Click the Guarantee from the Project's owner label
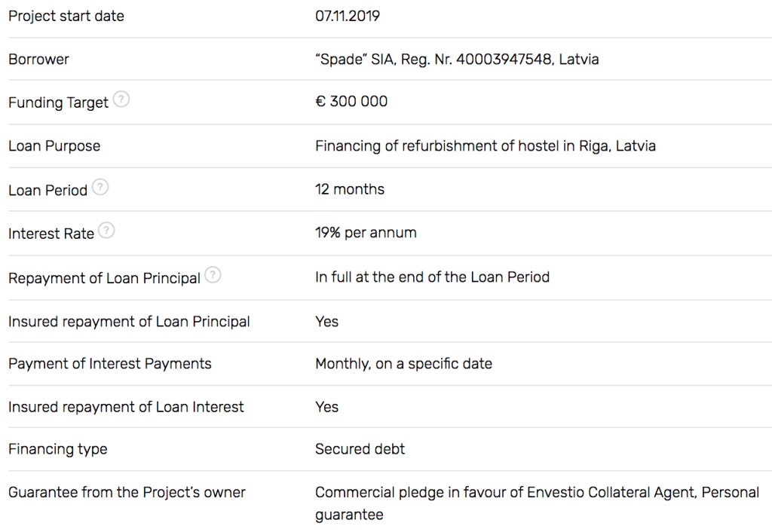 127,492
